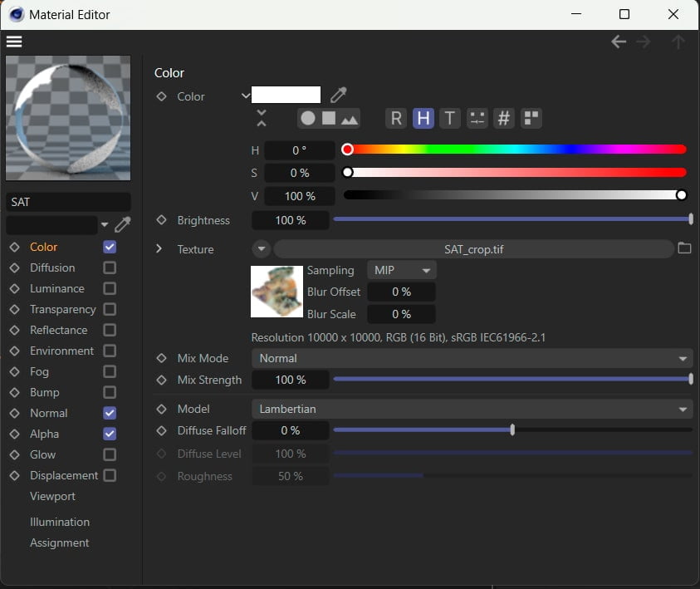The width and height of the screenshot is (700, 589).
Task: Click the material preview sphere
Action: pyautogui.click(x=68, y=118)
